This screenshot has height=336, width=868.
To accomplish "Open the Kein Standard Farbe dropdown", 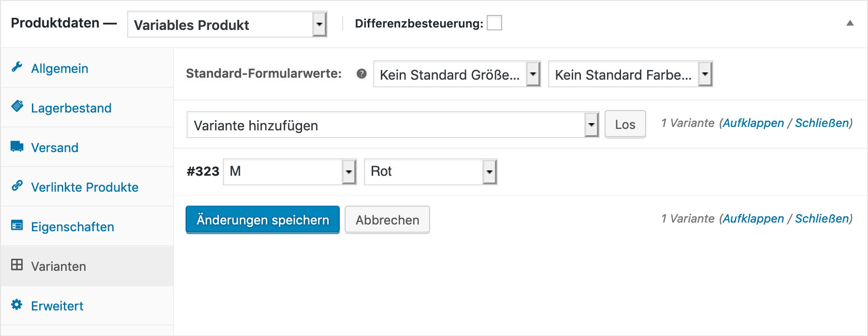I will pyautogui.click(x=630, y=74).
